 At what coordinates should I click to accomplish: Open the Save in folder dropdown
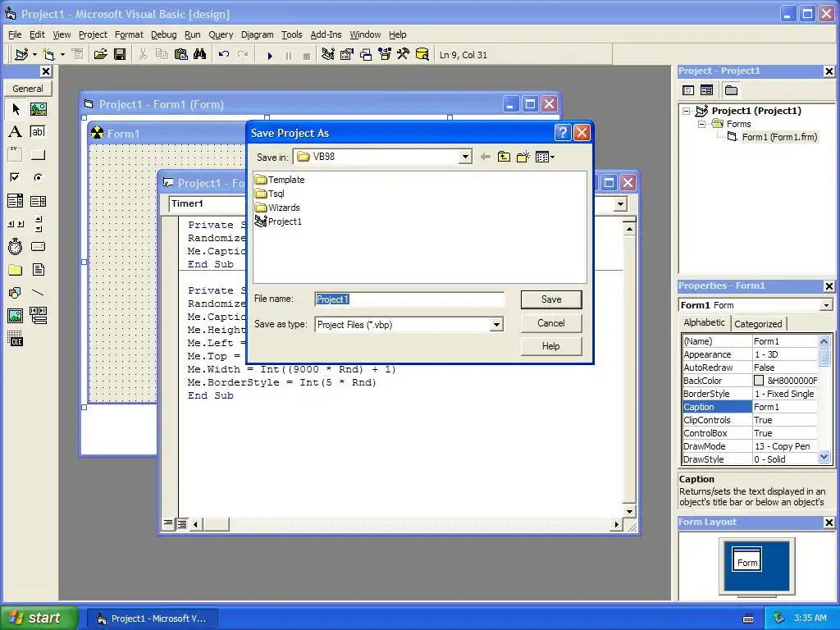click(465, 157)
